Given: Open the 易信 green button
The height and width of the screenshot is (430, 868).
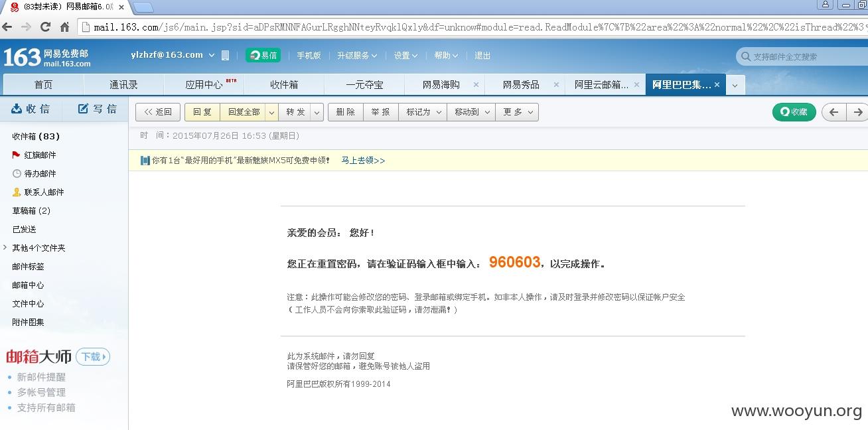Looking at the screenshot, I should point(263,55).
